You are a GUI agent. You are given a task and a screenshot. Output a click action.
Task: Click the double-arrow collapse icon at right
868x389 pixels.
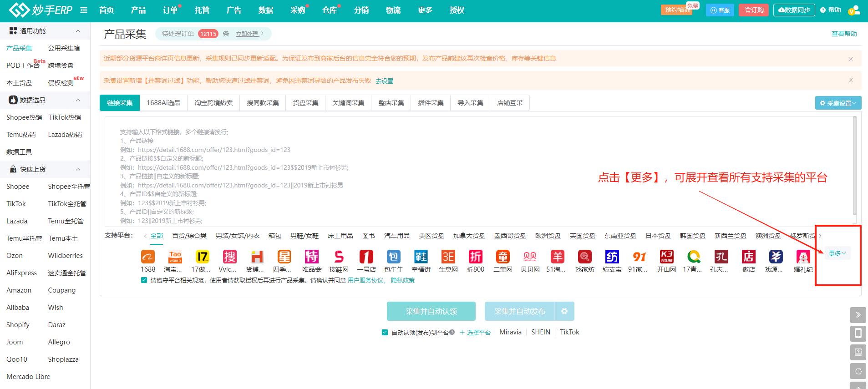click(858, 315)
